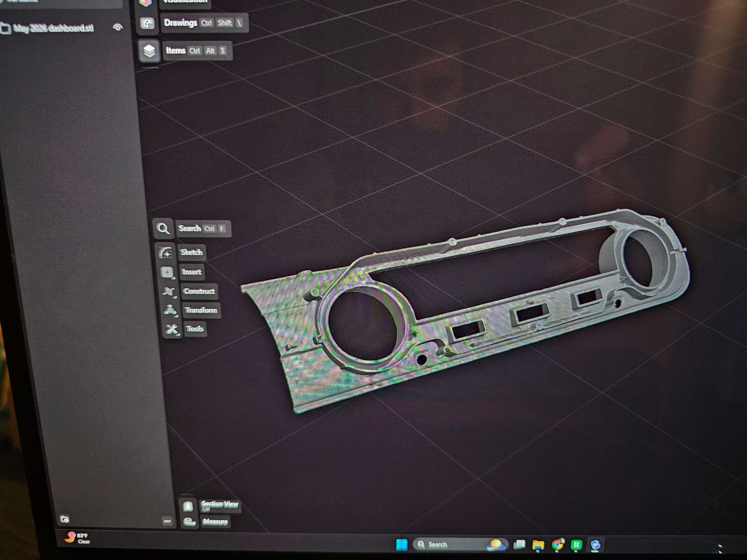The image size is (747, 560).
Task: Open Google Chrome from the taskbar
Action: [558, 545]
